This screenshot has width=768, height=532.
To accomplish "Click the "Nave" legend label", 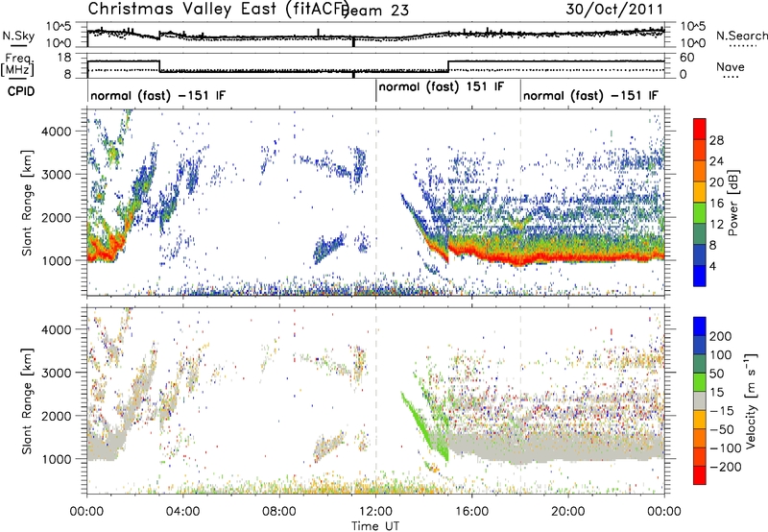I will (x=731, y=66).
